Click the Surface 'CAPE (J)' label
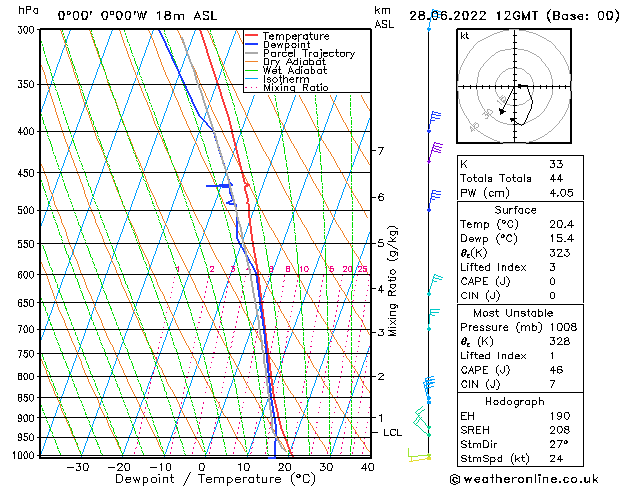The image size is (629, 486). pyautogui.click(x=485, y=281)
